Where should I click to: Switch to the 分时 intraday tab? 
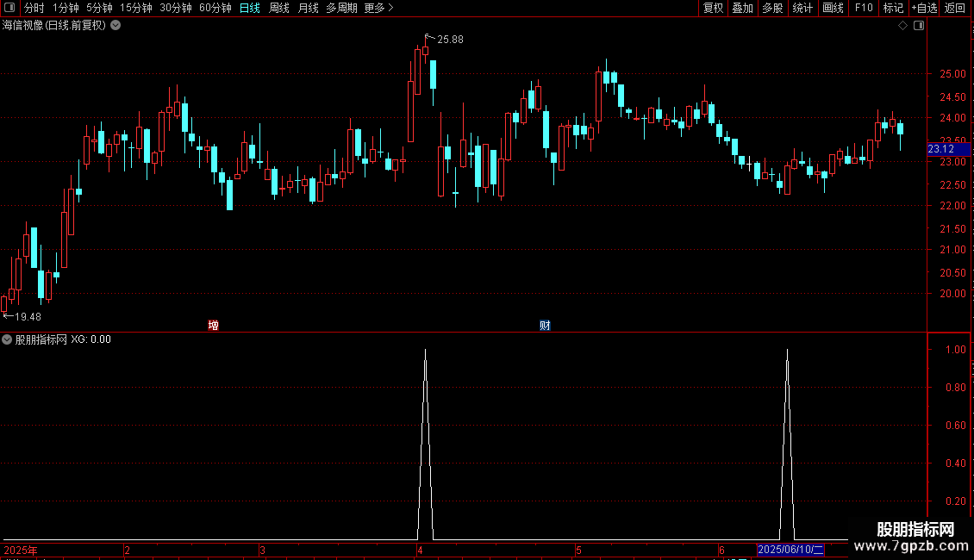(34, 8)
